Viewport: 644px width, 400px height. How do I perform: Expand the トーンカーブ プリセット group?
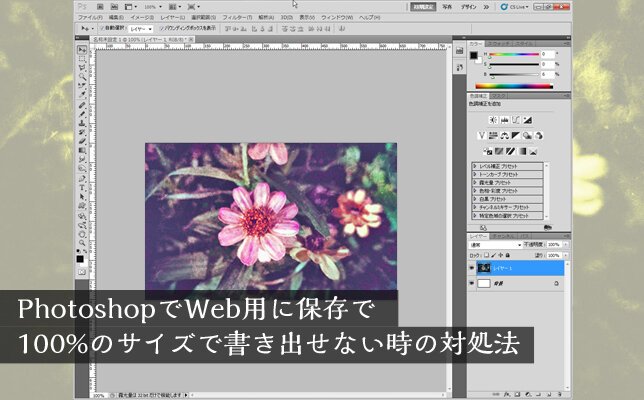click(x=476, y=176)
